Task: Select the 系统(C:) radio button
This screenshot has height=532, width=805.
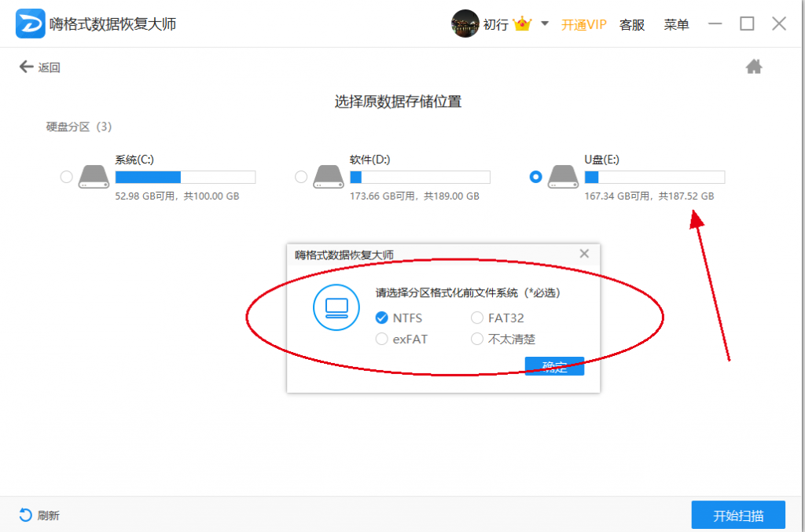Action: click(66, 177)
